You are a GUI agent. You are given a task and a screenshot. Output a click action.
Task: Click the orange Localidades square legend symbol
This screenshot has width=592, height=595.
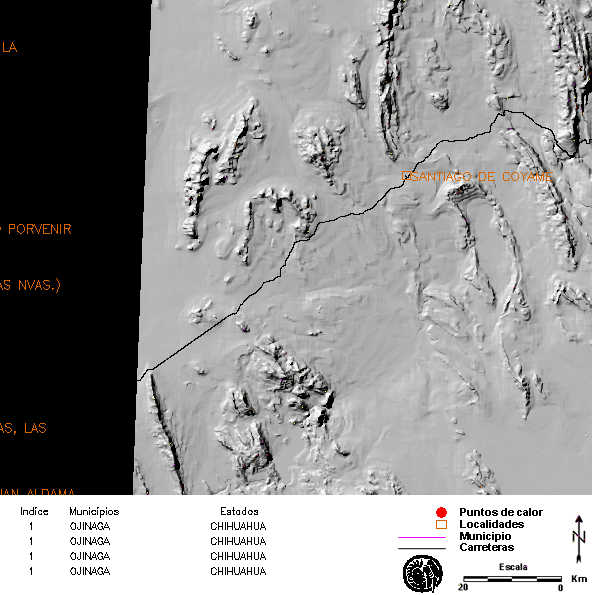[441, 524]
